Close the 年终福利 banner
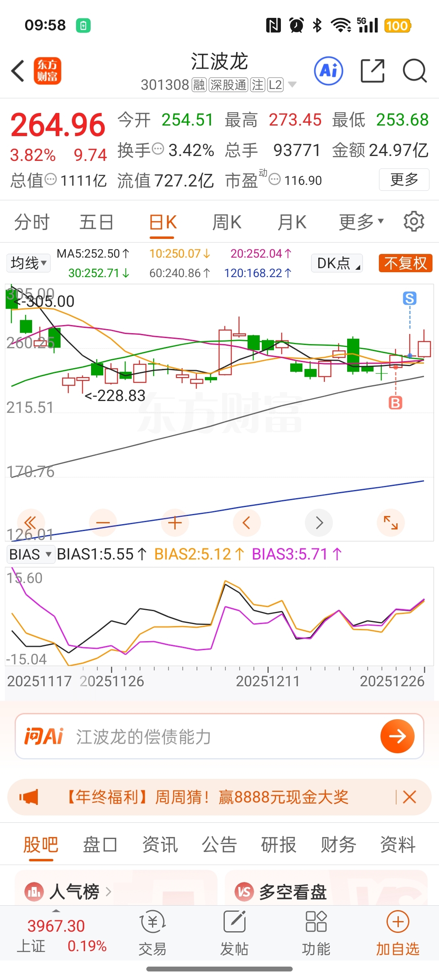Viewport: 439px width, 980px height. (x=409, y=797)
